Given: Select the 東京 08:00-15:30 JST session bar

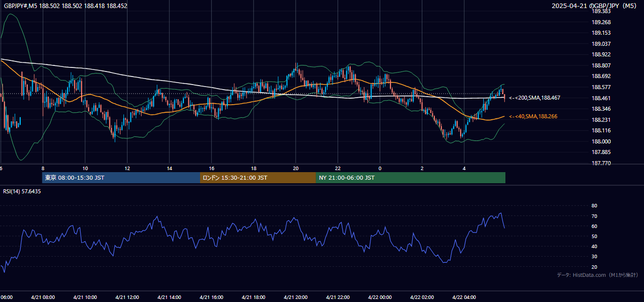Looking at the screenshot, I should (x=121, y=178).
